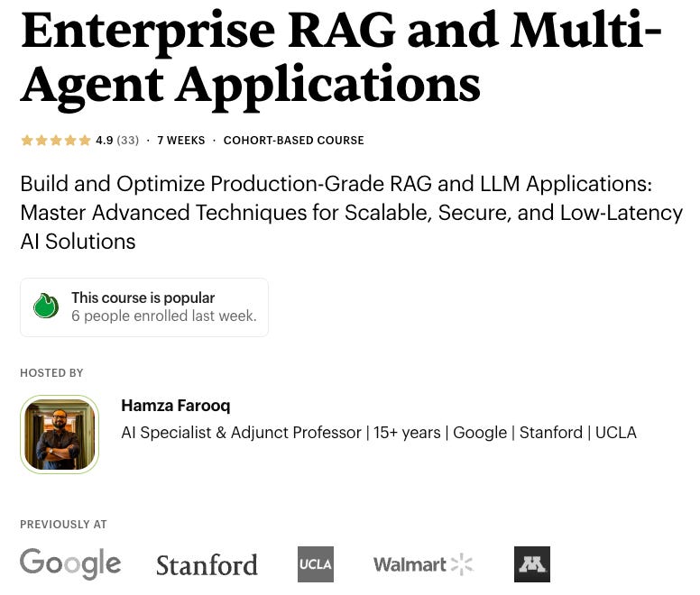Click '6 people enrolled last week.' text
Screen dimensions: 700x595
pyautogui.click(x=164, y=316)
